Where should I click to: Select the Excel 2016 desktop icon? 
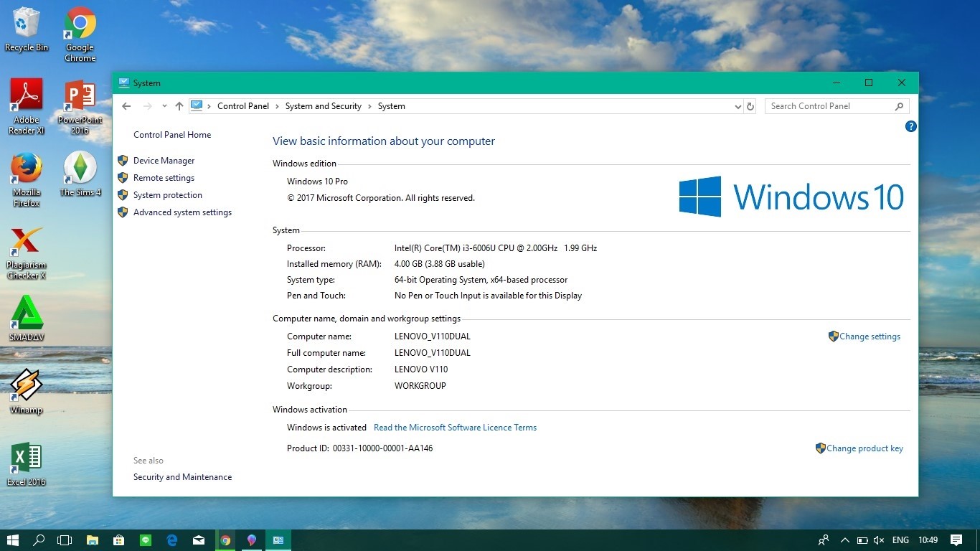27,464
